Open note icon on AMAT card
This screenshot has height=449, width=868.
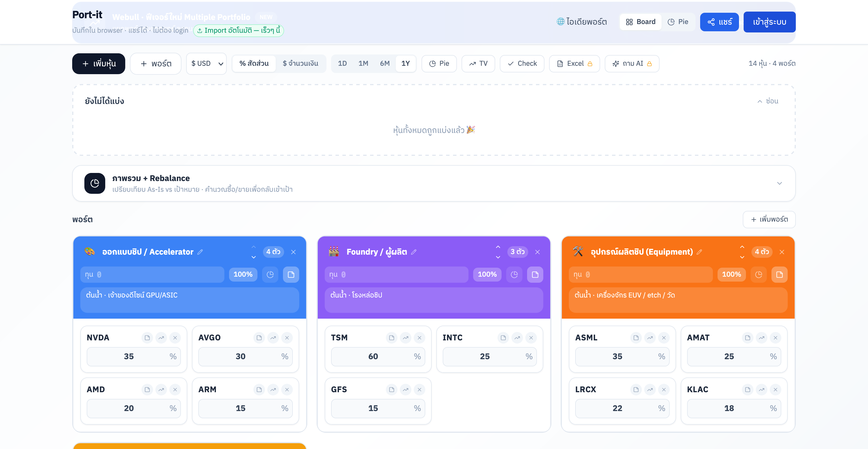(748, 337)
